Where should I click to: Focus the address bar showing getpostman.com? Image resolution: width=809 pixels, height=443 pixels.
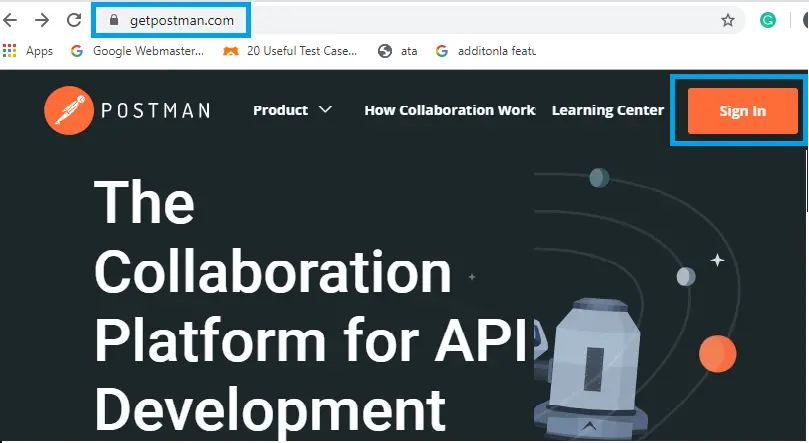click(x=400, y=20)
